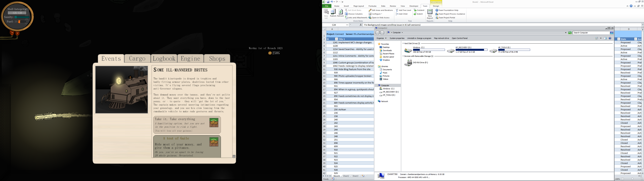Screen dimensions: 644x181
Task: Open the change-view options dropdown arrow
Action: [601, 38]
